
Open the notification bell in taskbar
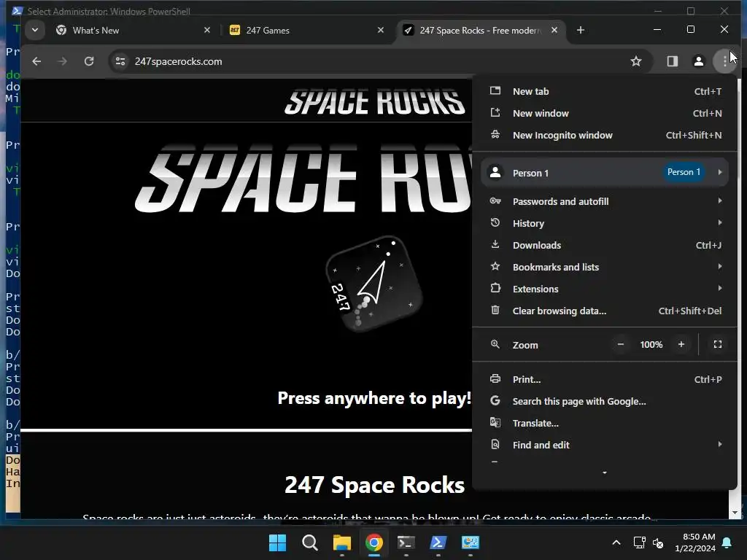pos(727,542)
